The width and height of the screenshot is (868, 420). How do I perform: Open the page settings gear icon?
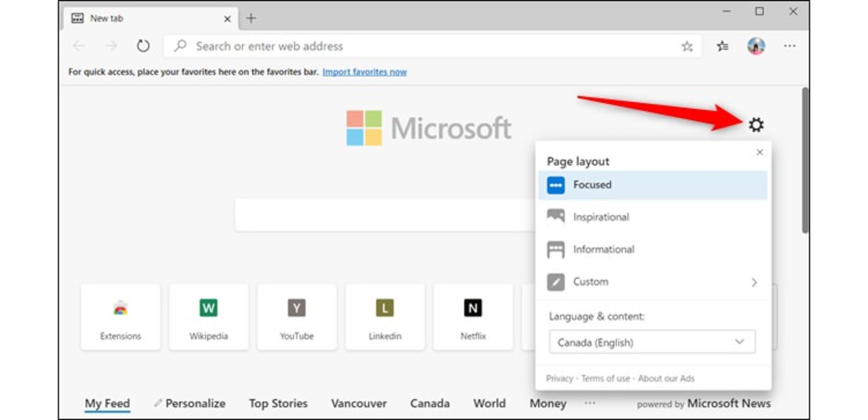(756, 124)
